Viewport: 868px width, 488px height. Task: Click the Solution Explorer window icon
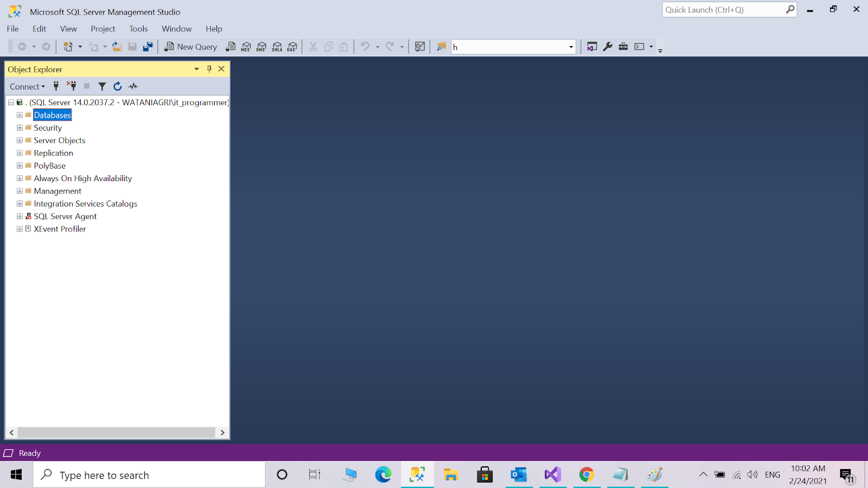point(592,47)
